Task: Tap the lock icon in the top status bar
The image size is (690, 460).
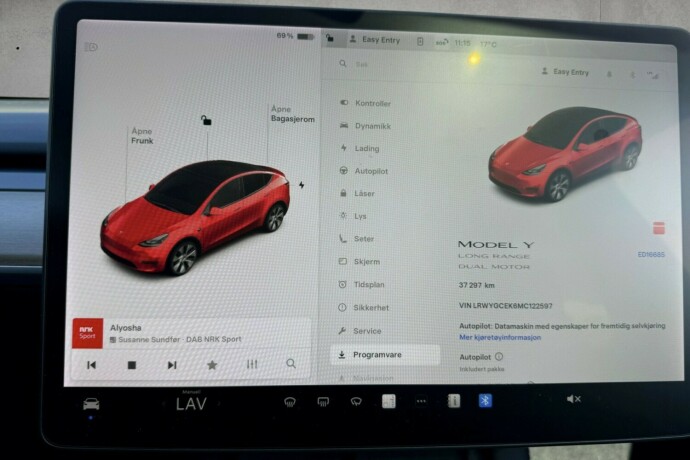Action: click(330, 39)
